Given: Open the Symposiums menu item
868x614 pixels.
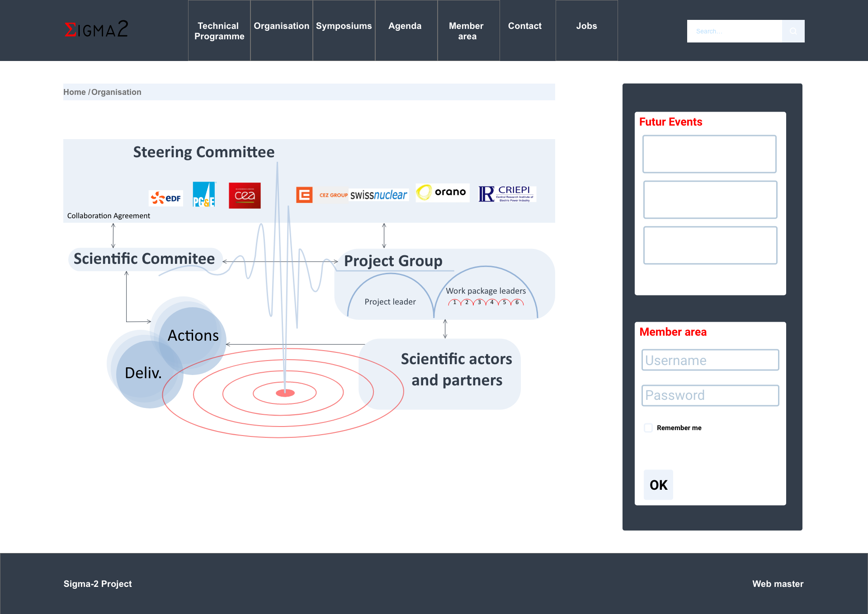Looking at the screenshot, I should tap(344, 26).
